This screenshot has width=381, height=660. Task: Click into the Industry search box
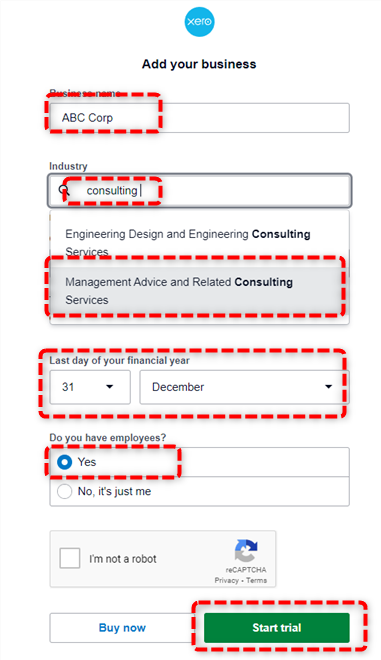click(x=200, y=191)
